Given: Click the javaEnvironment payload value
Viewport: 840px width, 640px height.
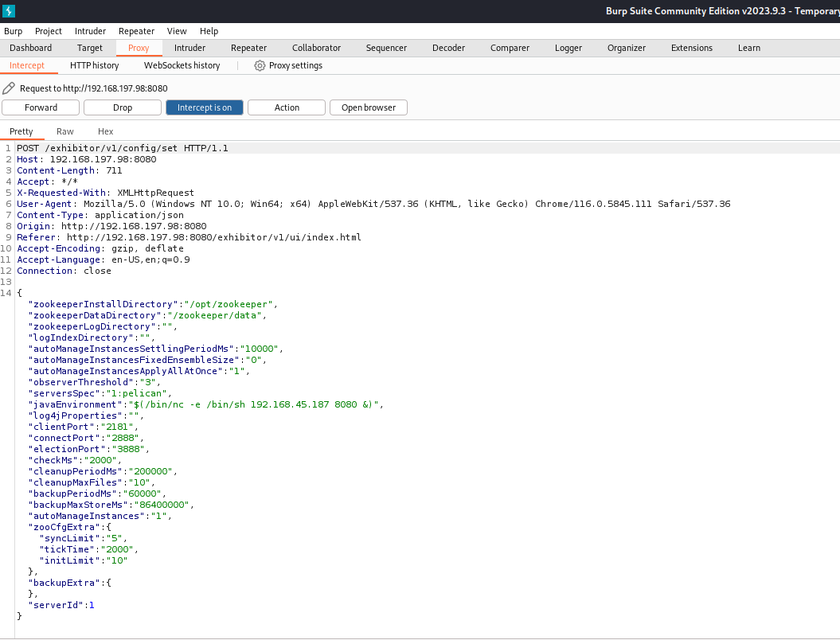Looking at the screenshot, I should point(253,404).
